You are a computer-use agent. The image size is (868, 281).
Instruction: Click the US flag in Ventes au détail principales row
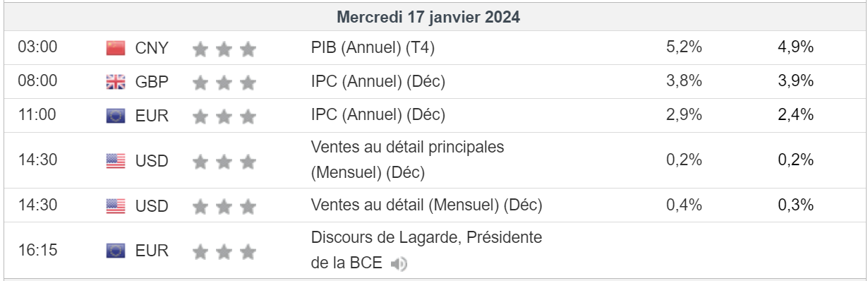coord(115,162)
